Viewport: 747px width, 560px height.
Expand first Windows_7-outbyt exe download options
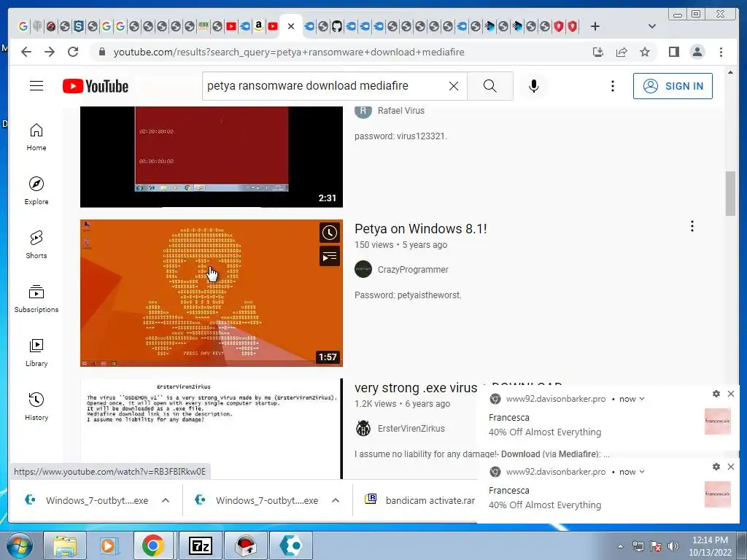click(x=166, y=500)
